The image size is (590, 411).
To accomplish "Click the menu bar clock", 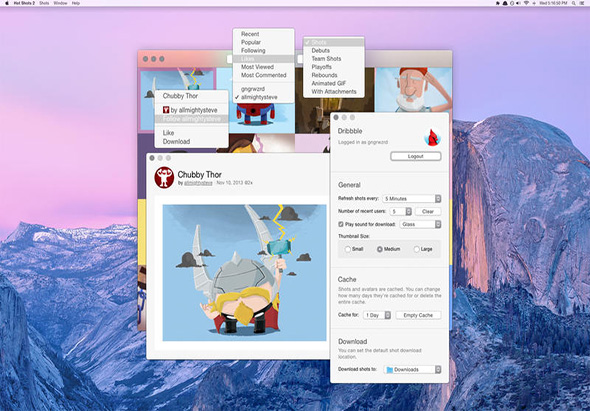I will tap(553, 3).
